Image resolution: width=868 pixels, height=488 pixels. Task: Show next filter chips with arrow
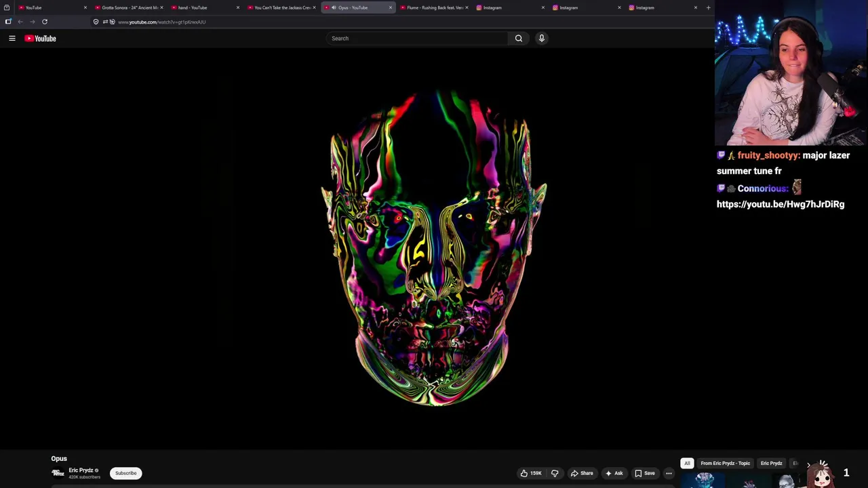(x=808, y=464)
